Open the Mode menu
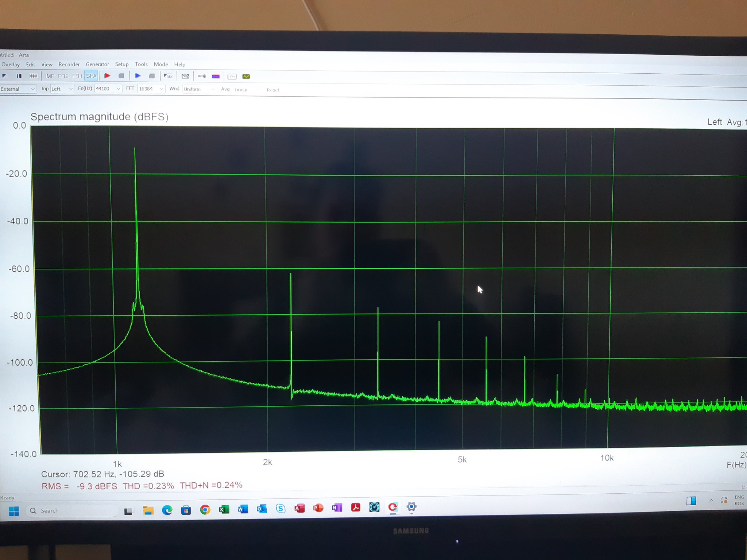Viewport: 747px width, 560px height. click(x=161, y=64)
